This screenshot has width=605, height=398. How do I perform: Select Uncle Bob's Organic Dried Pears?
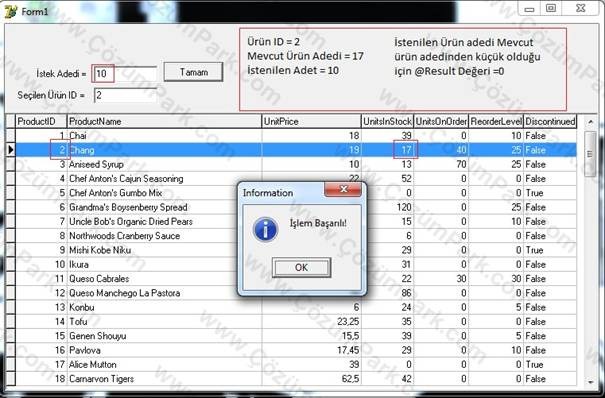(296, 221)
